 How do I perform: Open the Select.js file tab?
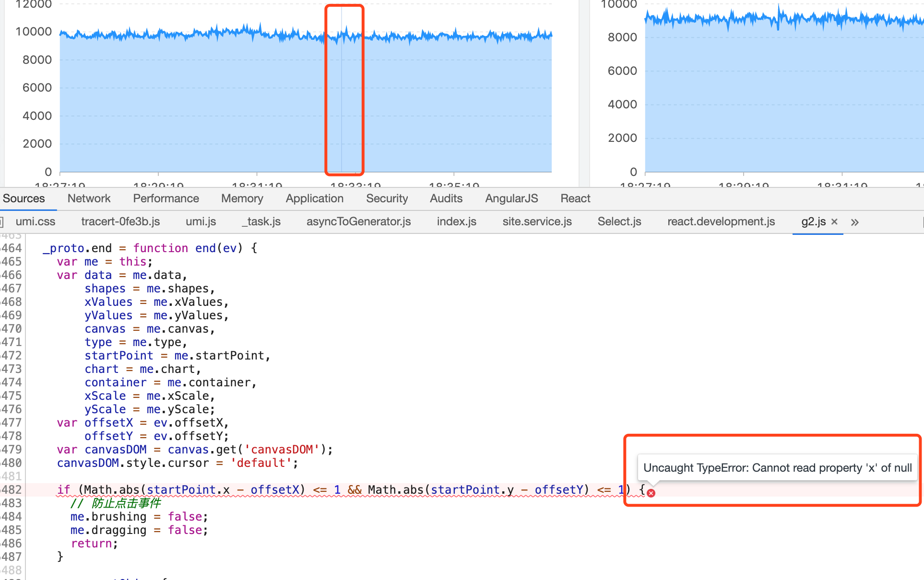619,221
